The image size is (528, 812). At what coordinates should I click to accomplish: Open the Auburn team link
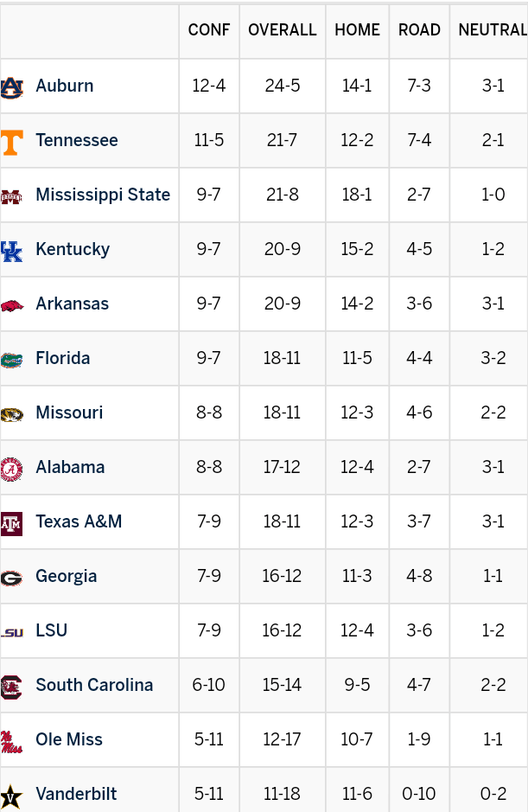click(x=65, y=86)
